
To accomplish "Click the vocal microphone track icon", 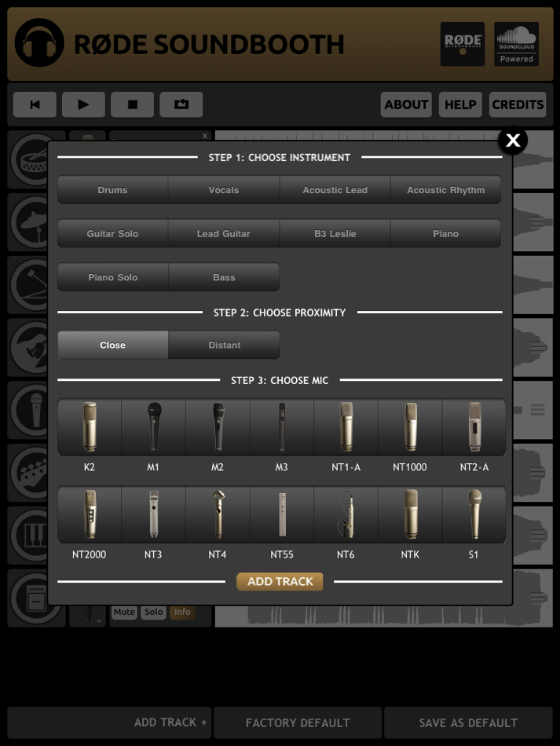I will click(27, 410).
